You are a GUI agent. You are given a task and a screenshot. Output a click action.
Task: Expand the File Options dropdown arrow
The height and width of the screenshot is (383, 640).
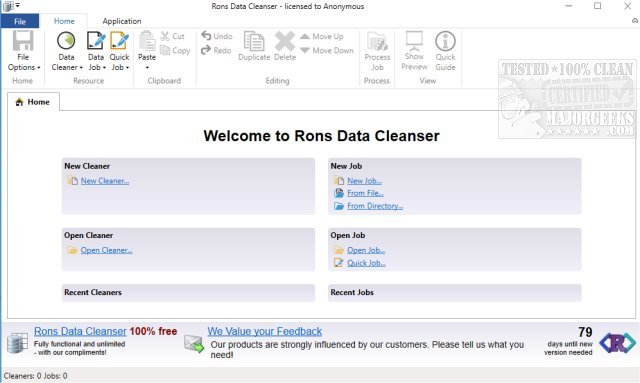(39, 68)
